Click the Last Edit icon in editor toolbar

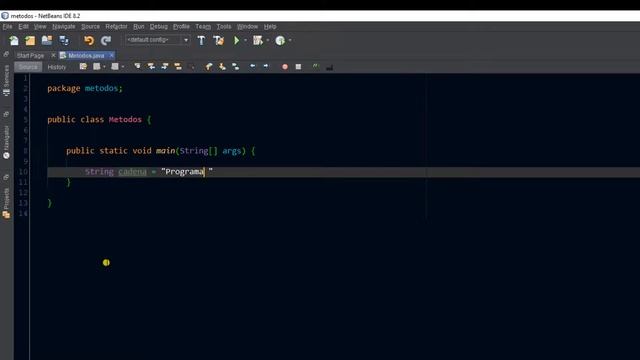pos(83,67)
